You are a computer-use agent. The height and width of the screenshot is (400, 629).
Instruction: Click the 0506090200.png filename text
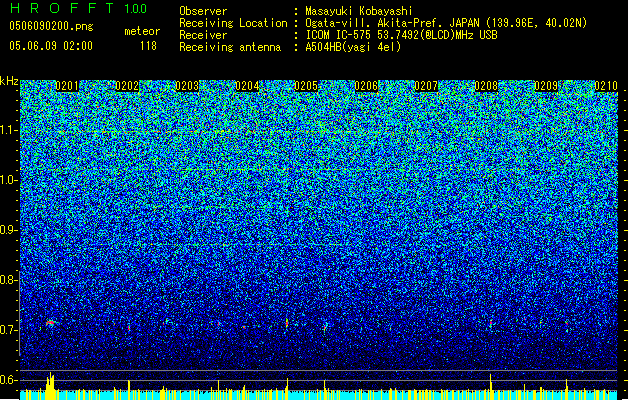pos(51,26)
